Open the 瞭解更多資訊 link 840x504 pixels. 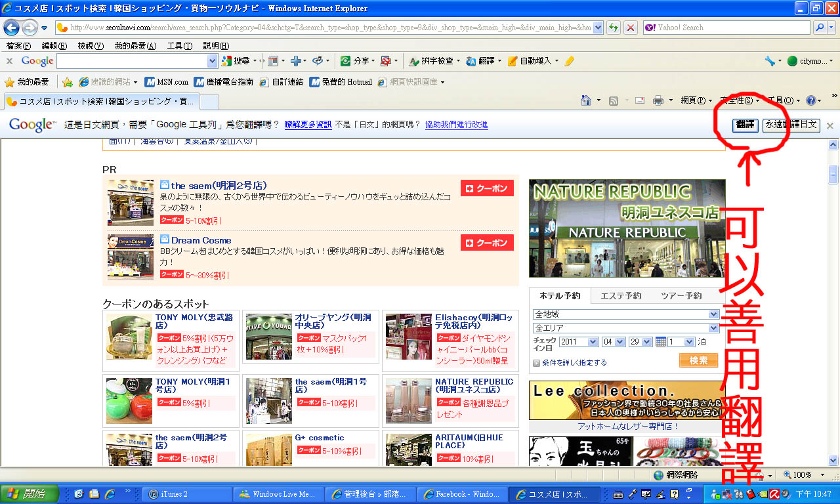click(308, 125)
